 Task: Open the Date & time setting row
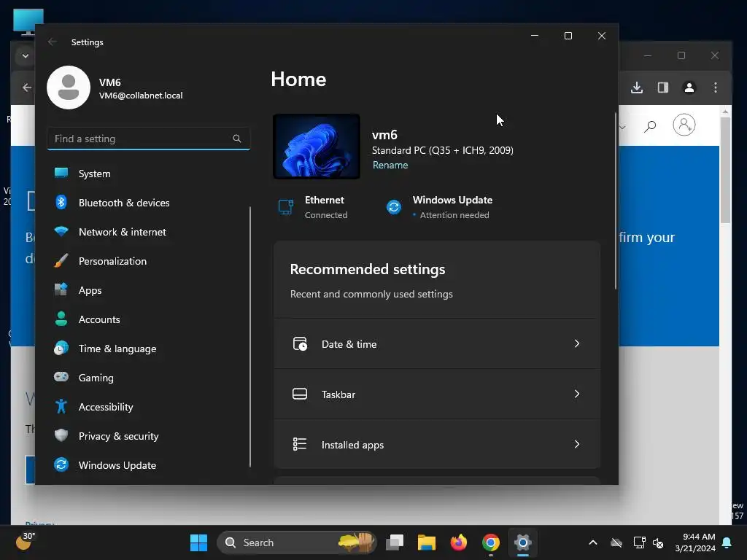pyautogui.click(x=437, y=344)
